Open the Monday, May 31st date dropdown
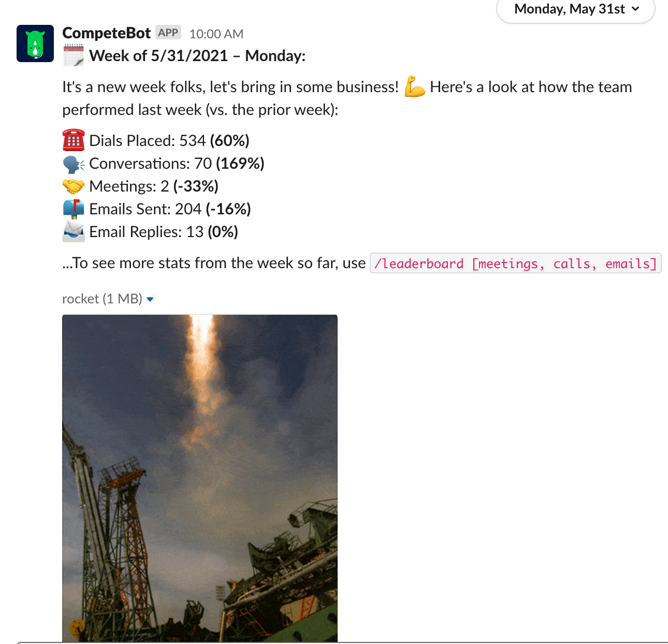The width and height of the screenshot is (668, 644). pos(576,9)
